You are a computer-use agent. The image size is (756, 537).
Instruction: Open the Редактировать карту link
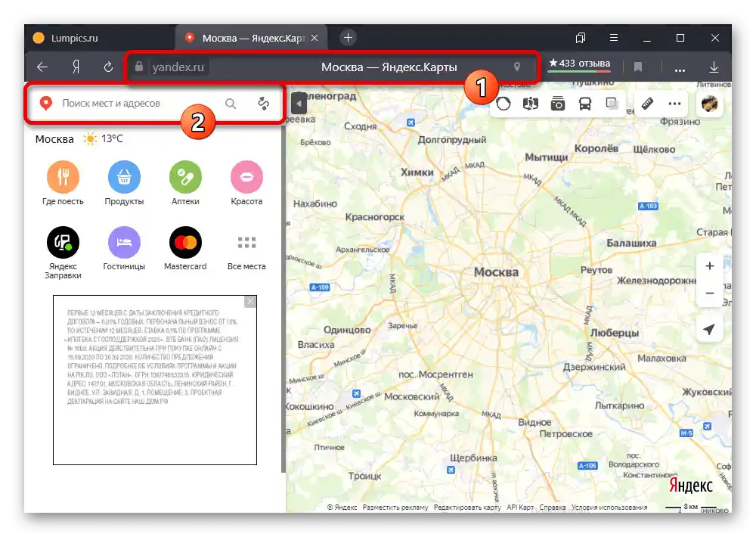click(467, 507)
